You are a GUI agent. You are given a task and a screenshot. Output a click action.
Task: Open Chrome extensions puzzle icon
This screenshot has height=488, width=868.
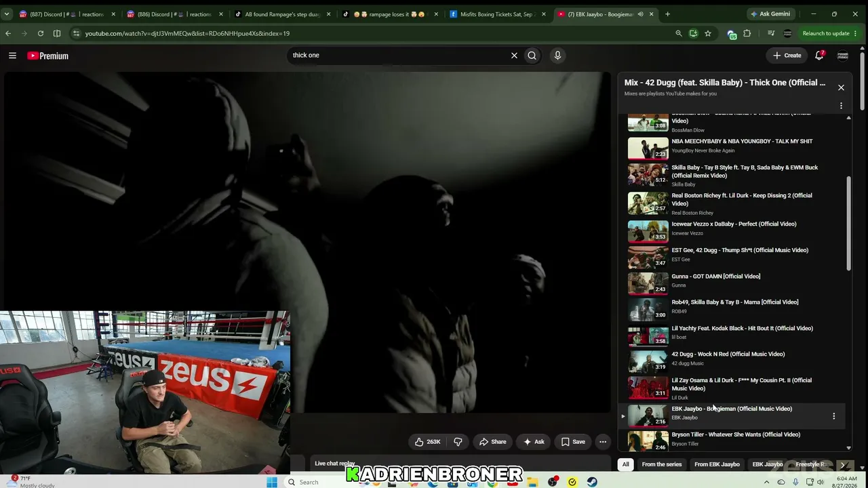click(x=747, y=33)
